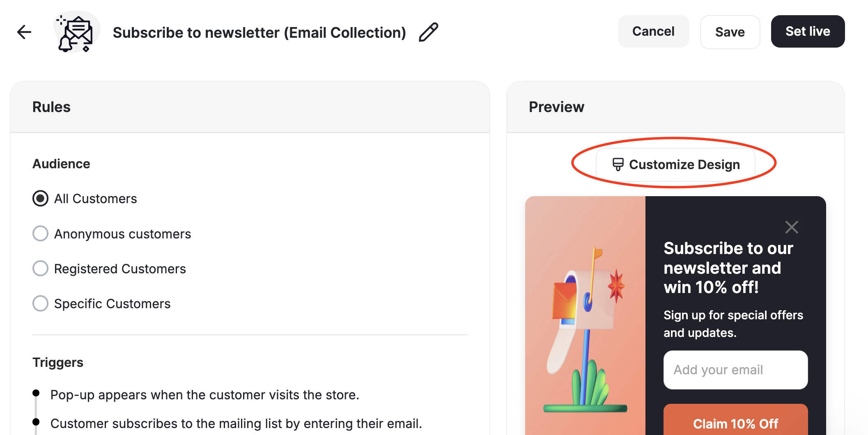The width and height of the screenshot is (868, 435).
Task: Expand the Rules section header
Action: click(51, 107)
